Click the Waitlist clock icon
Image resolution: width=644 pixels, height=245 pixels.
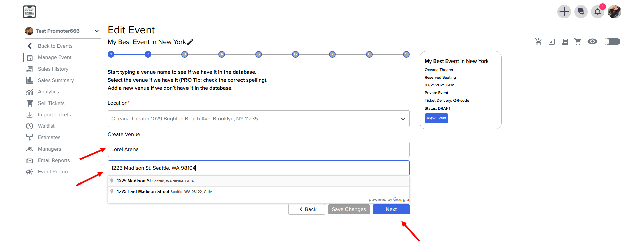(30, 126)
